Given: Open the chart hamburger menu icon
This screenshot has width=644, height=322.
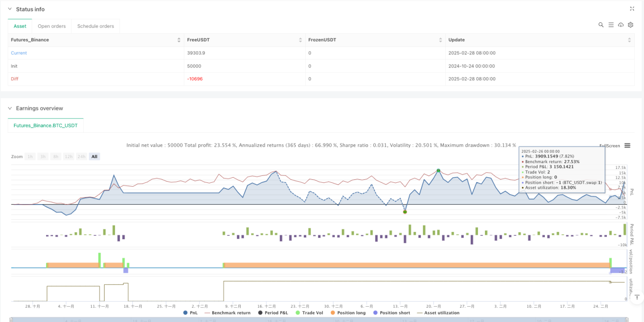Looking at the screenshot, I should [627, 146].
